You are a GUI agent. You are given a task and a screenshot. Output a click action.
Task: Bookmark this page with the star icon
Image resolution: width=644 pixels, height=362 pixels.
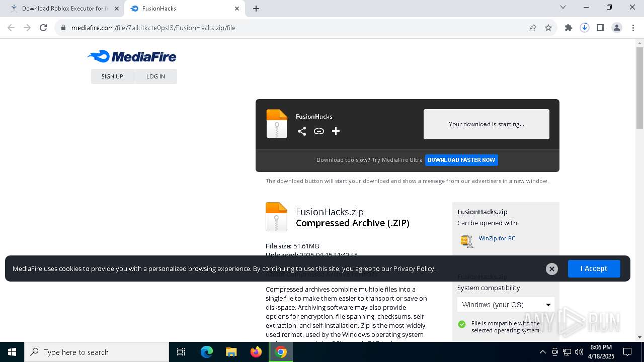point(548,28)
